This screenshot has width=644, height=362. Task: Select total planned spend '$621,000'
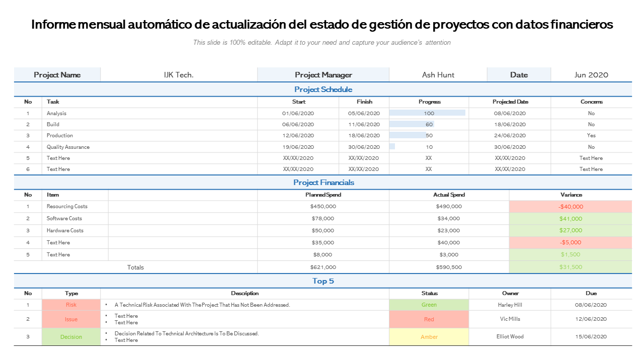[323, 267]
